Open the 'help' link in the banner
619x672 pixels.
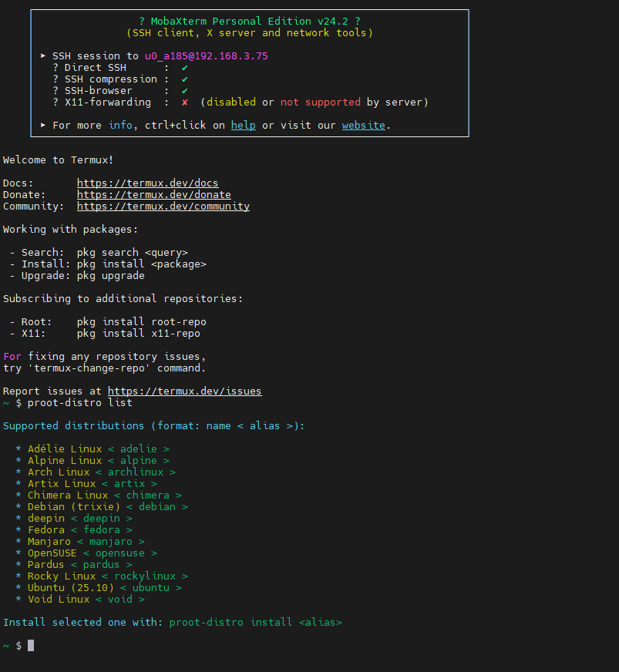[243, 125]
